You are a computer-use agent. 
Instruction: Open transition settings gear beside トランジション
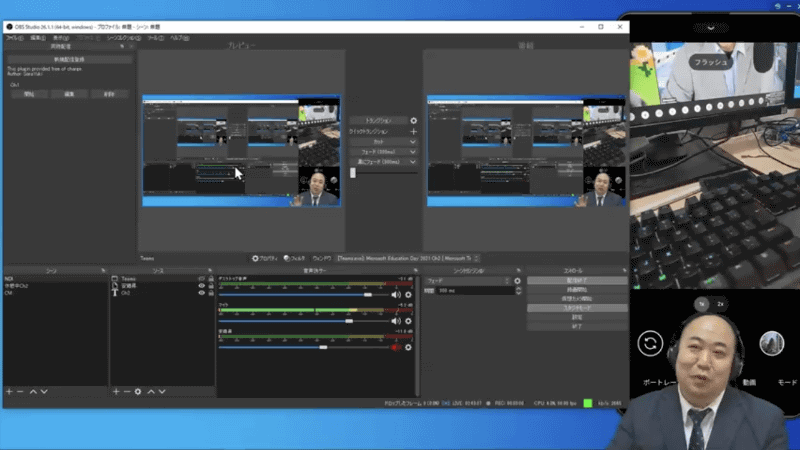tap(413, 120)
